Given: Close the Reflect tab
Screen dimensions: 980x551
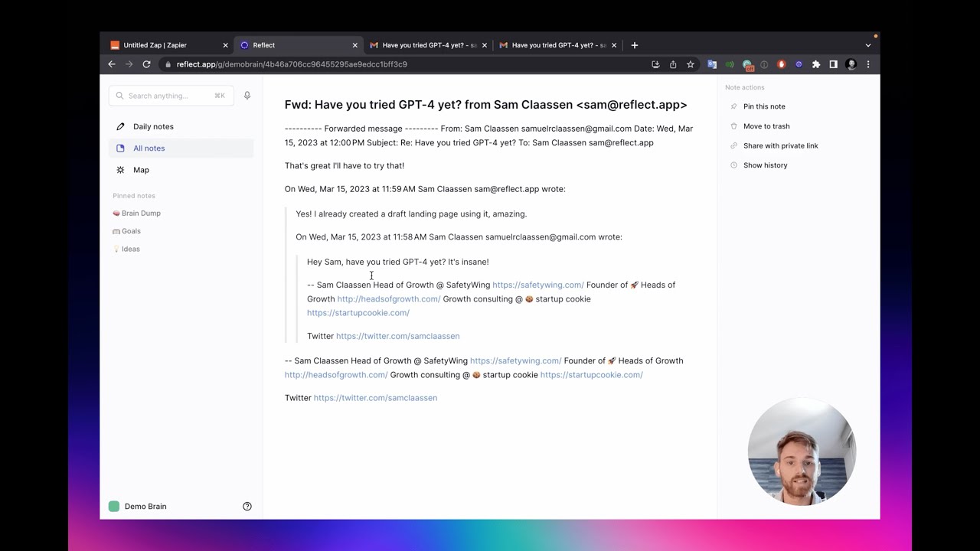Looking at the screenshot, I should point(354,45).
